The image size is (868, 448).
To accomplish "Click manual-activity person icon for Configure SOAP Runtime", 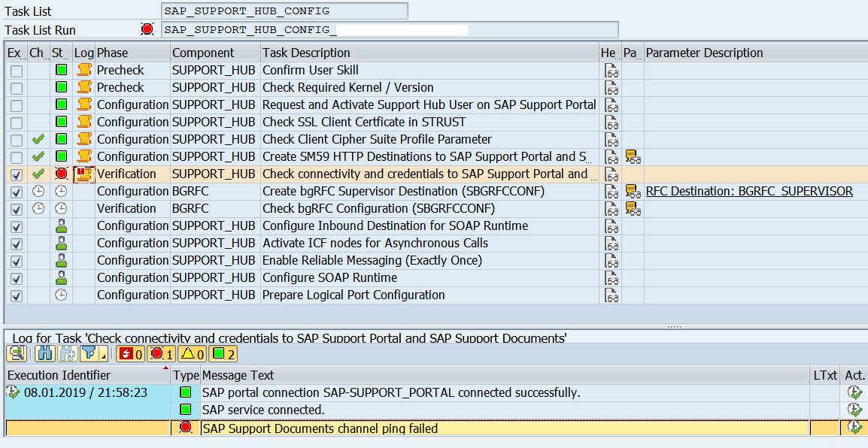I will coord(62,277).
